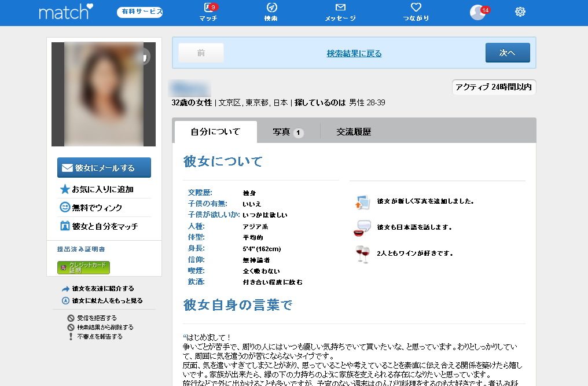Open the 交流履歴 tab
Screen dimensions: 588x386
354,131
